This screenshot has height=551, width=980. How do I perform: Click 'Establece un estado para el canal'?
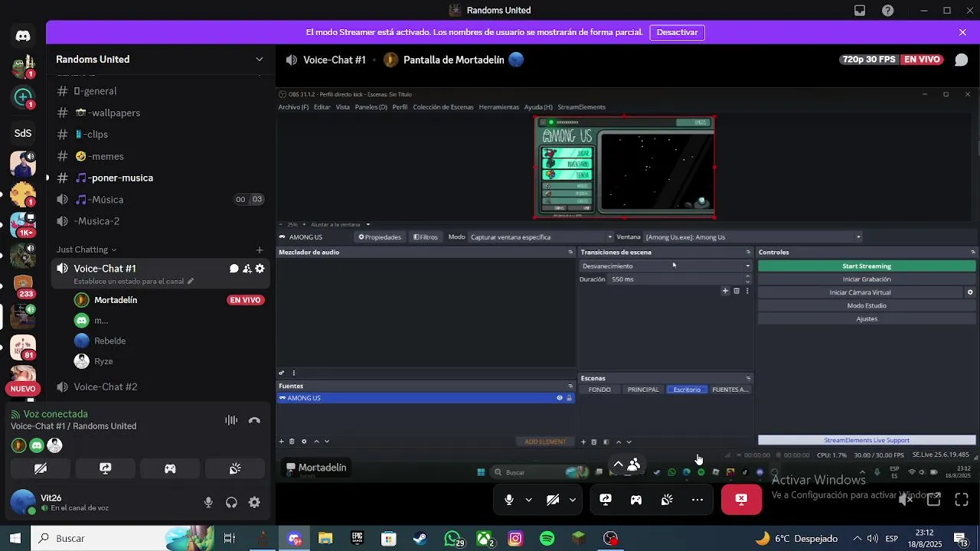coord(129,282)
